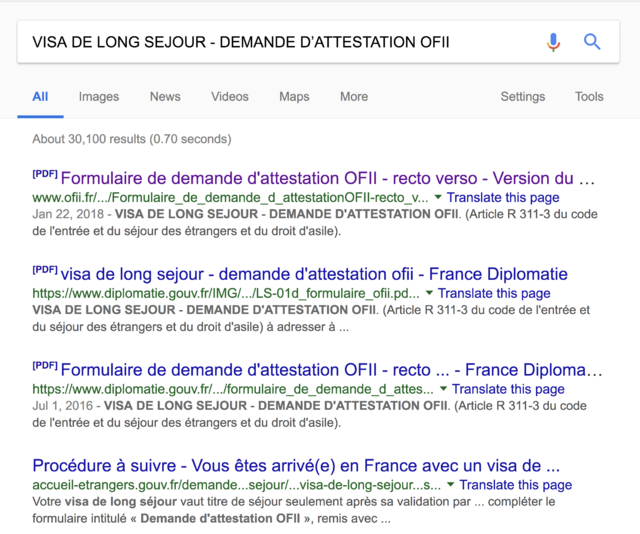Image resolution: width=640 pixels, height=534 pixels.
Task: Open search Settings
Action: (x=523, y=97)
